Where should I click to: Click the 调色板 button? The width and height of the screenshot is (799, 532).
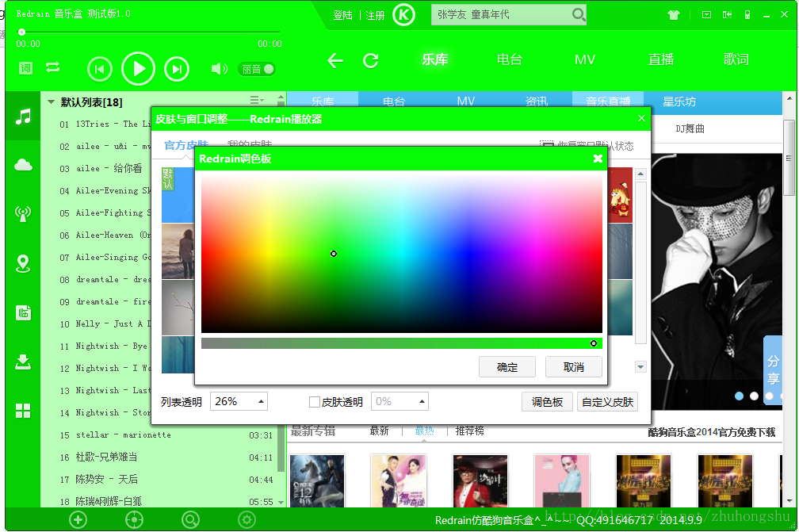pos(547,402)
